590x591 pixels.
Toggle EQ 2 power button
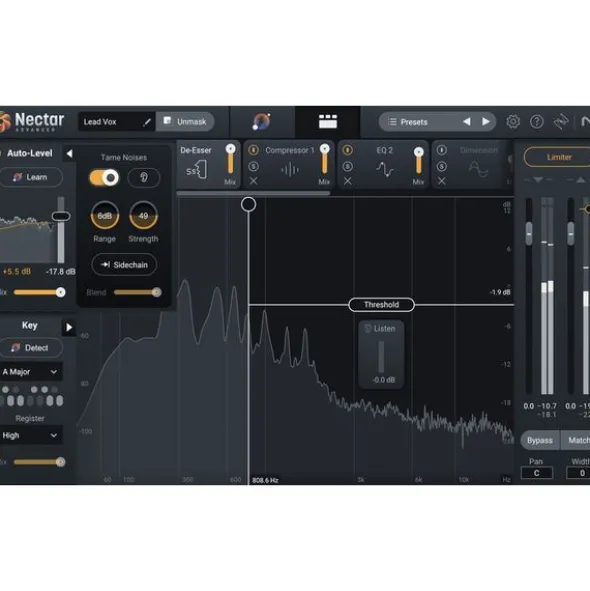click(348, 150)
